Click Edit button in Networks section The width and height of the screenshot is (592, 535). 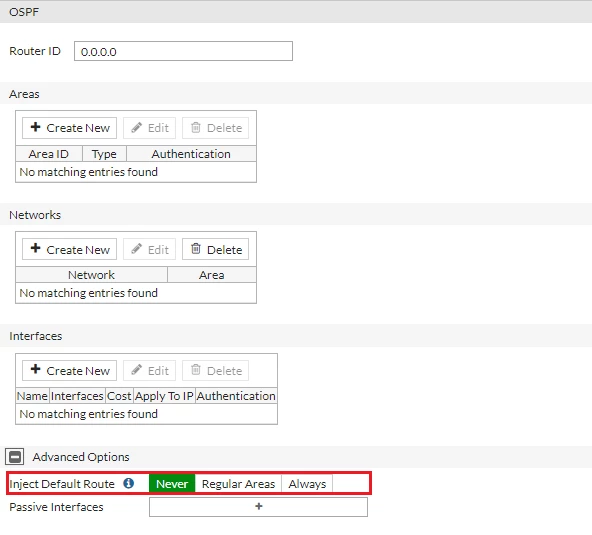click(150, 249)
